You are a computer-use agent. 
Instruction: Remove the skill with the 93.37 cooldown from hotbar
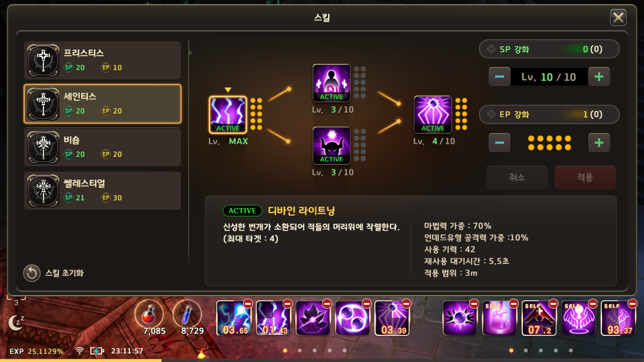[632, 304]
